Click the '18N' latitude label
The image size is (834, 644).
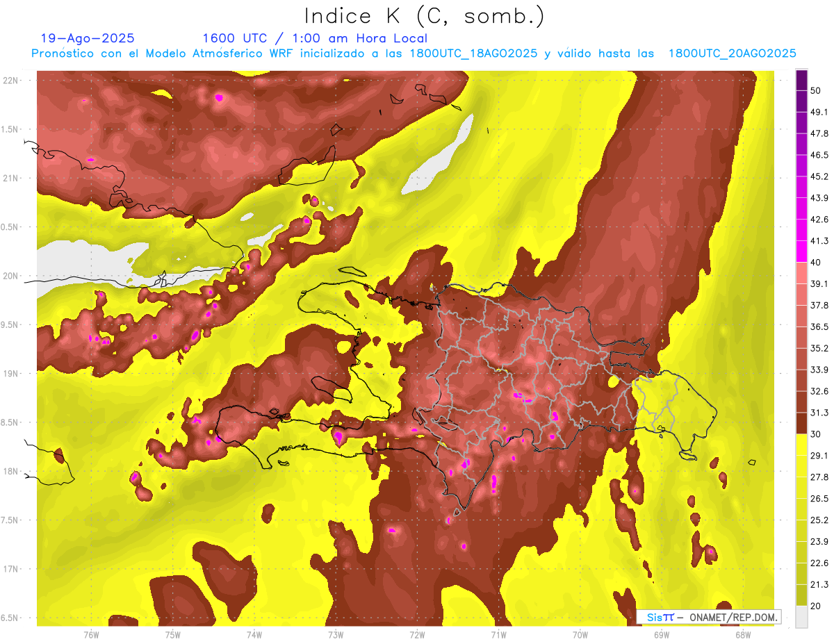[10, 472]
